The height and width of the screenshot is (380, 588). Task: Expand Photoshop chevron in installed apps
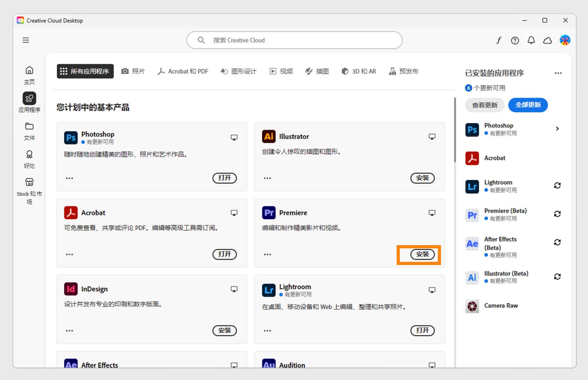(557, 129)
